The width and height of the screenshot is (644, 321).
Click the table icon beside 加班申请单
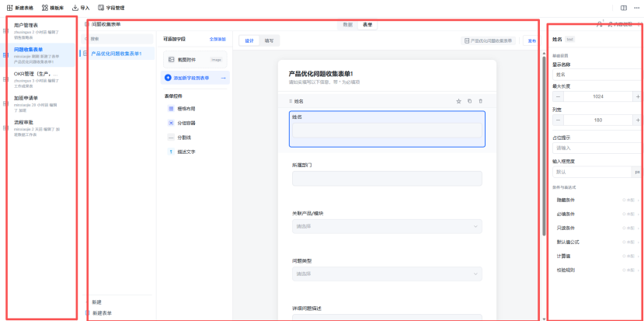click(5, 103)
